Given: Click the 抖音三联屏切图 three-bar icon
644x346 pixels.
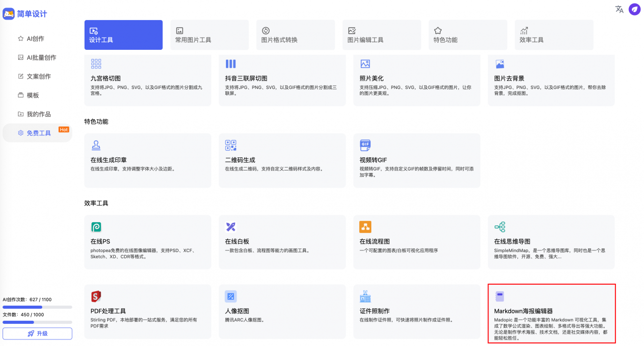Looking at the screenshot, I should (x=230, y=64).
